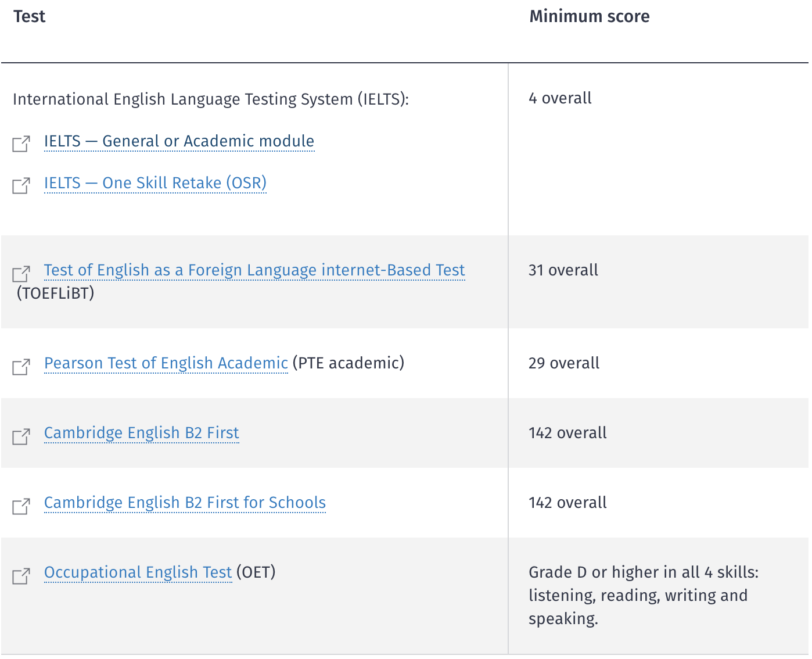Visit Pearson Test of English Academic link
Screen dimensions: 812x659
click(x=166, y=363)
